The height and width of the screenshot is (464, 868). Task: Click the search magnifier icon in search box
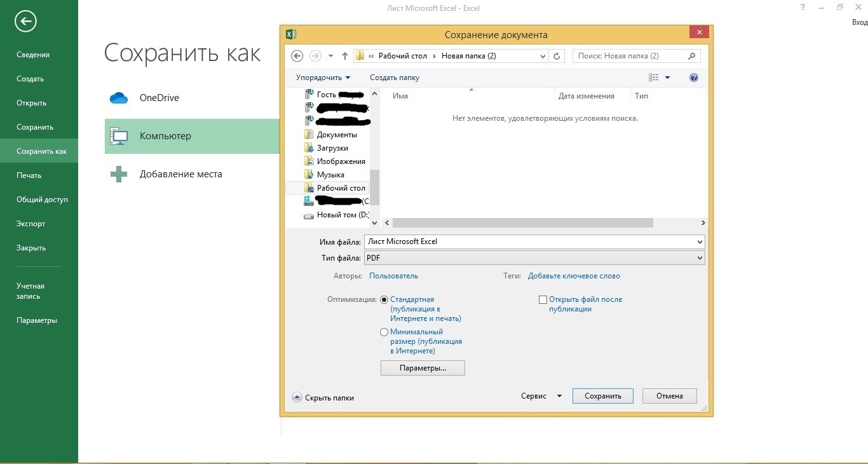tap(692, 56)
